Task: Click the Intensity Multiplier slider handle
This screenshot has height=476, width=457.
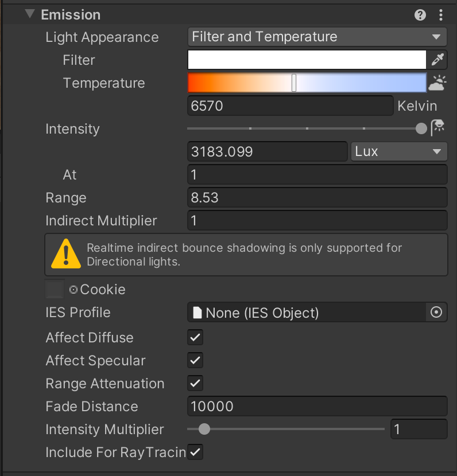Action: click(204, 429)
